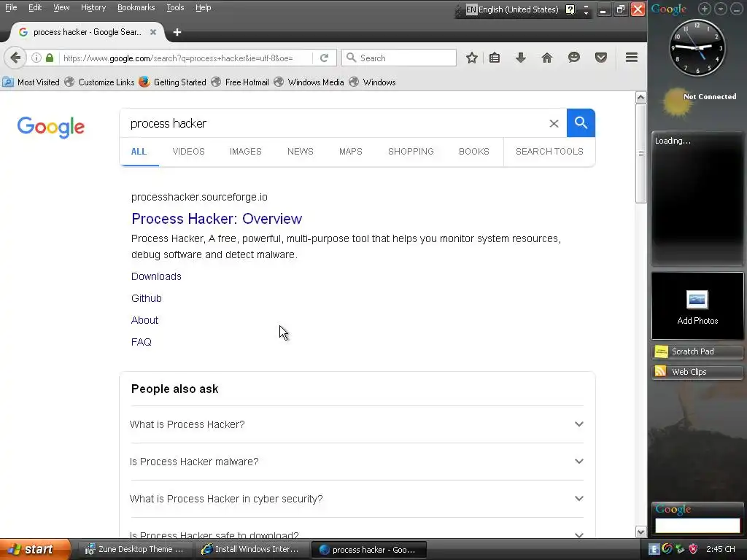Switch to the VIDEOS search tab
This screenshot has height=560, width=747.
[188, 152]
